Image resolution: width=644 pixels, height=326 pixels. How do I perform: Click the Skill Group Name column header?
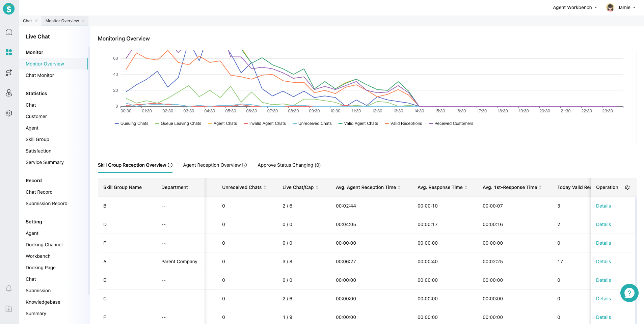pyautogui.click(x=123, y=187)
